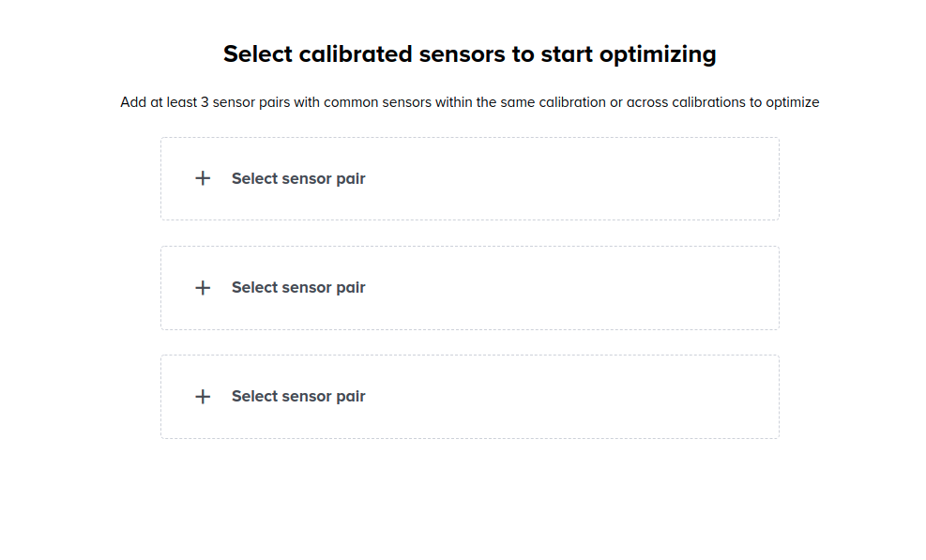Choose the middle 'Select sensor pair' label

pos(298,287)
